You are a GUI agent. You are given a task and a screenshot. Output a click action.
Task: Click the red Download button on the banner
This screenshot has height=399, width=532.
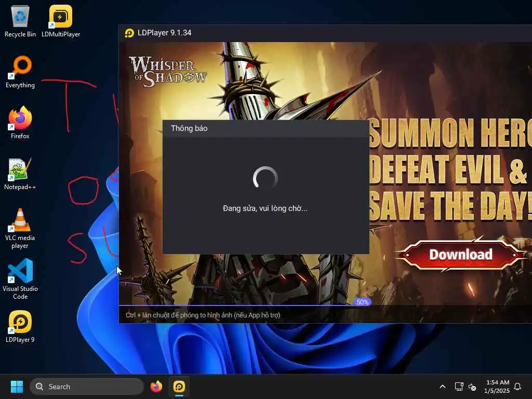(461, 255)
